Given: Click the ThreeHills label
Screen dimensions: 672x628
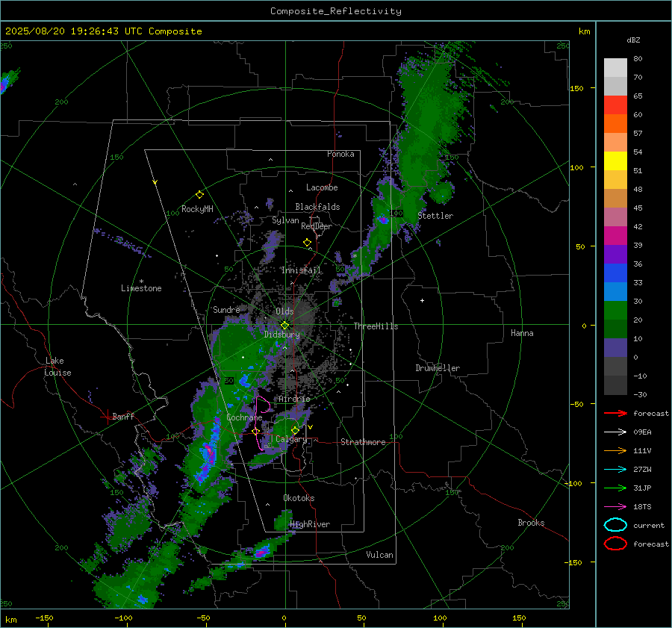Looking at the screenshot, I should 376,326.
